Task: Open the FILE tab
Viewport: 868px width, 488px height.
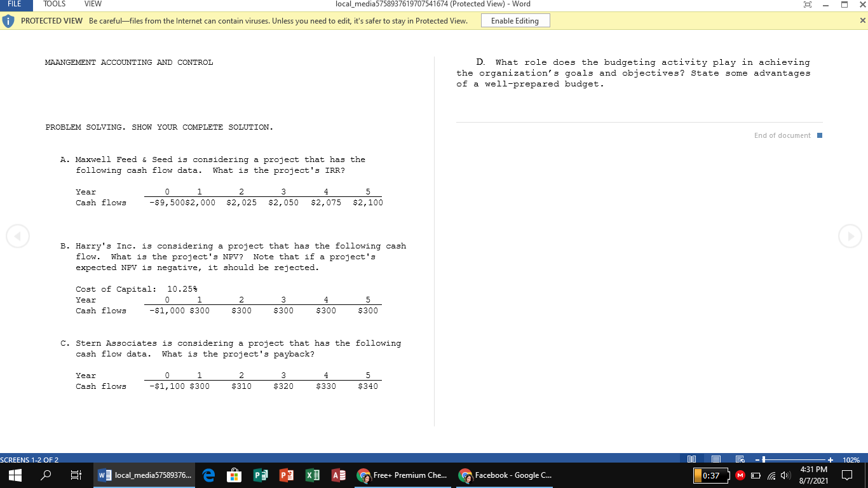Action: (x=13, y=4)
